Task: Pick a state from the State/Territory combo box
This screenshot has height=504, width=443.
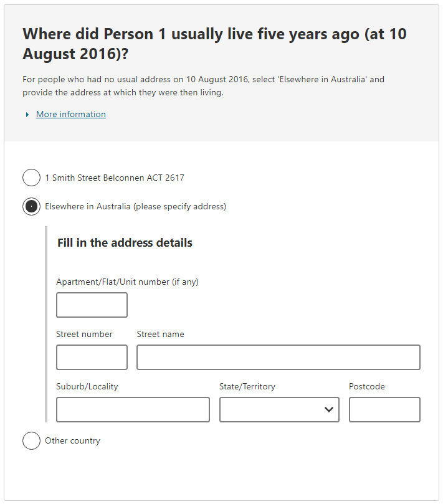Action: click(x=279, y=409)
